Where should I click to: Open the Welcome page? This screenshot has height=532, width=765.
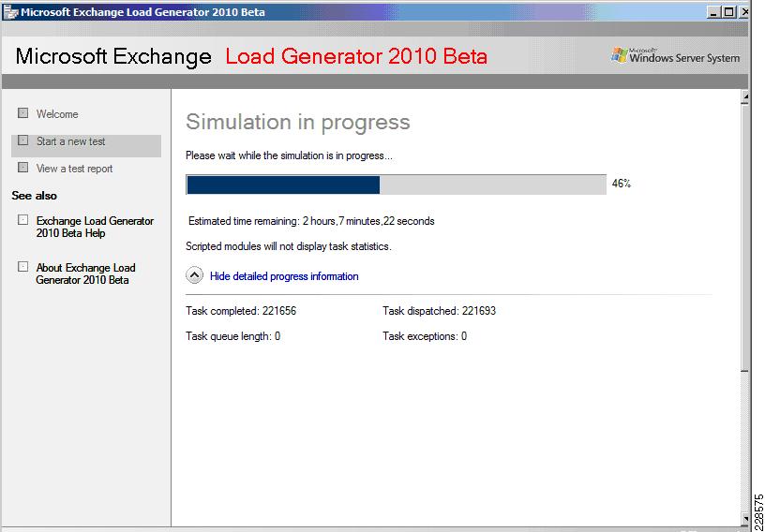[x=57, y=114]
